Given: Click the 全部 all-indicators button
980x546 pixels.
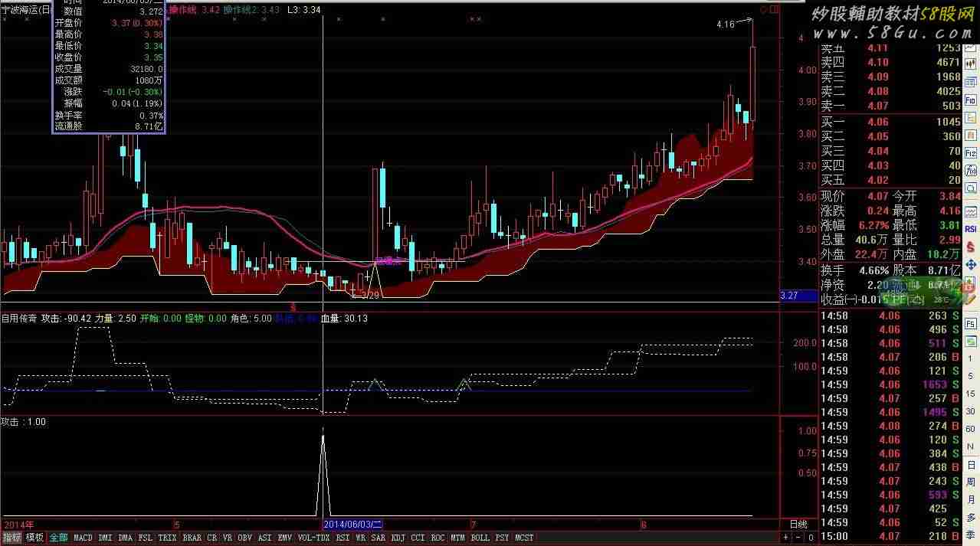Looking at the screenshot, I should (x=58, y=538).
